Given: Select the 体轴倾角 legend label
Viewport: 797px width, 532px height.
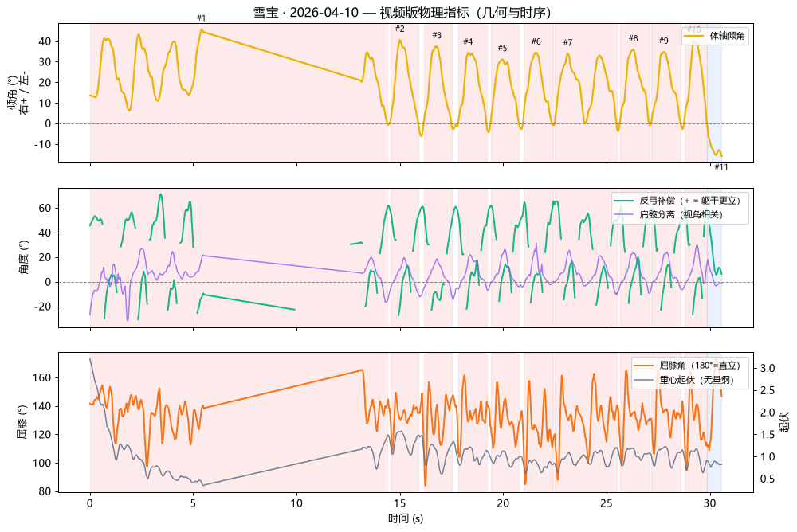Looking at the screenshot, I should click(728, 36).
